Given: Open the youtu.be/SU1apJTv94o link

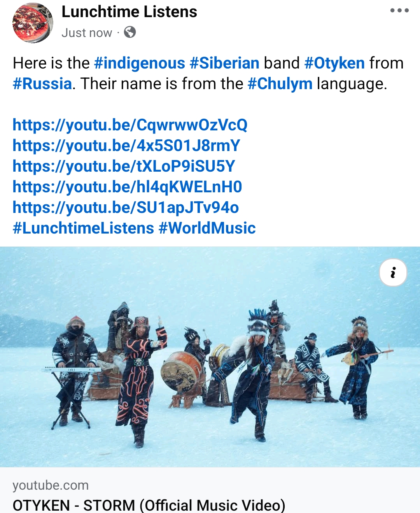Looking at the screenshot, I should pyautogui.click(x=126, y=207).
